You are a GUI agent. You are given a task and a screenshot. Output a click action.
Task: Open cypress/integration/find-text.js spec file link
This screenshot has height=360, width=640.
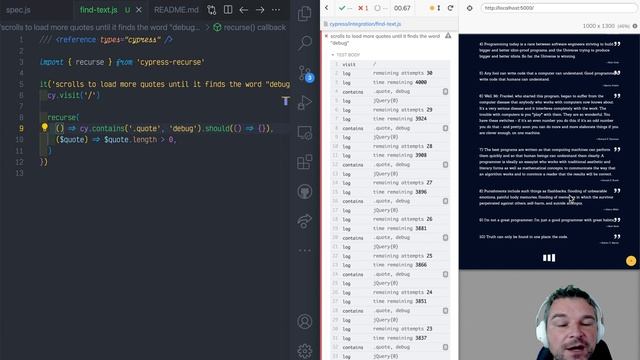(x=365, y=24)
